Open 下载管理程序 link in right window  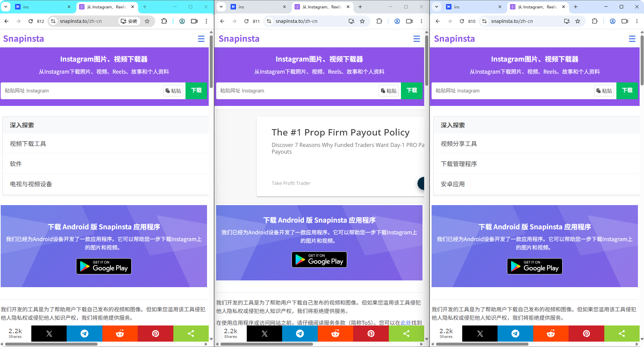(459, 164)
